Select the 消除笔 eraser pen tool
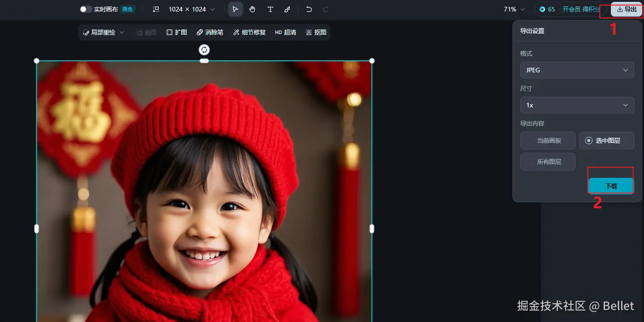Viewport: 644px width, 322px height. coord(210,32)
